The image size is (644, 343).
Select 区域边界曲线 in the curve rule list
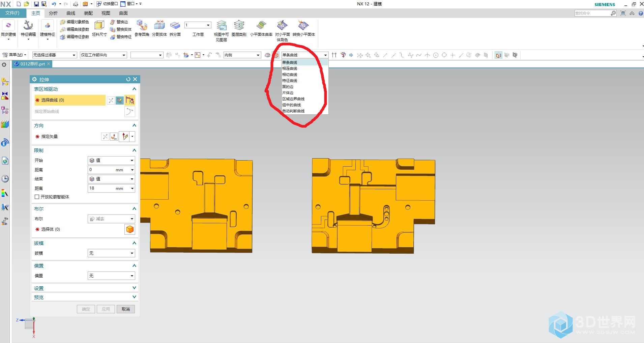pos(305,99)
